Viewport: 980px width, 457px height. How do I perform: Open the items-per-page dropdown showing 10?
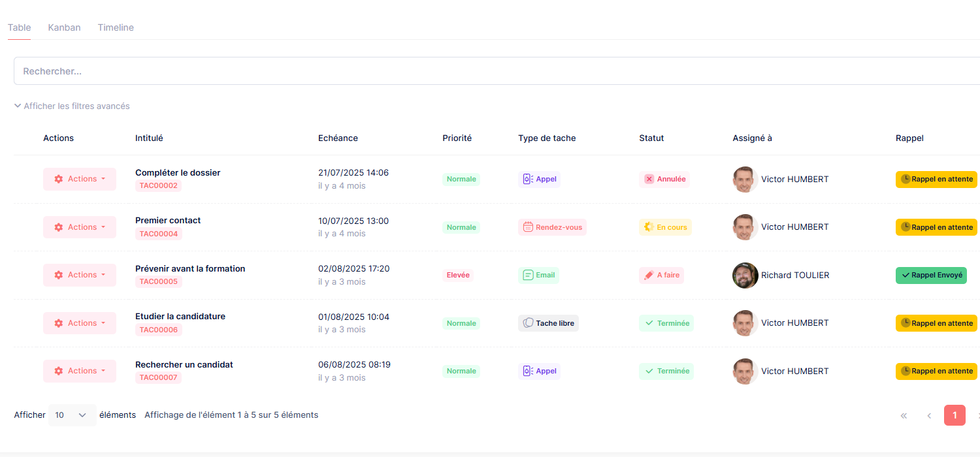tap(72, 415)
